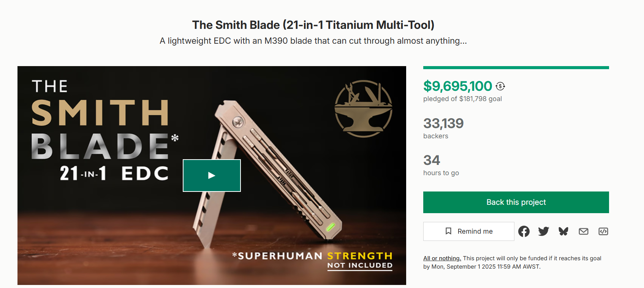Viewport: 644px width, 288px height.
Task: Share the project via email
Action: 583,231
